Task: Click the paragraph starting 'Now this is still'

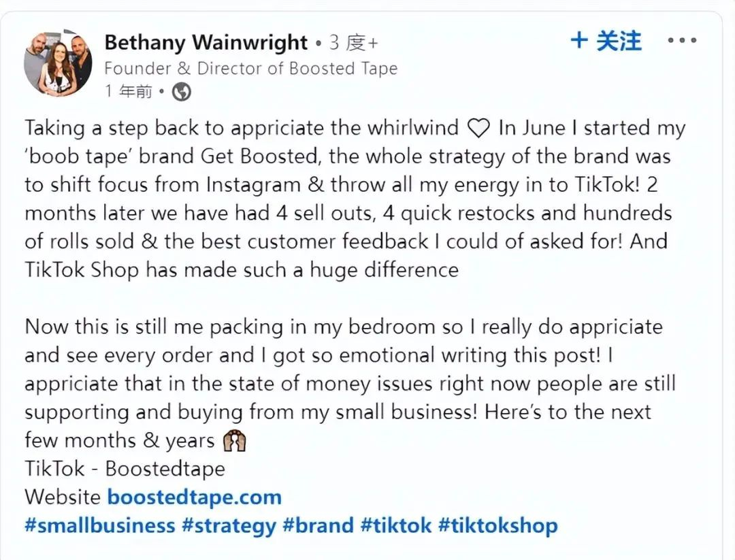Action: (347, 382)
